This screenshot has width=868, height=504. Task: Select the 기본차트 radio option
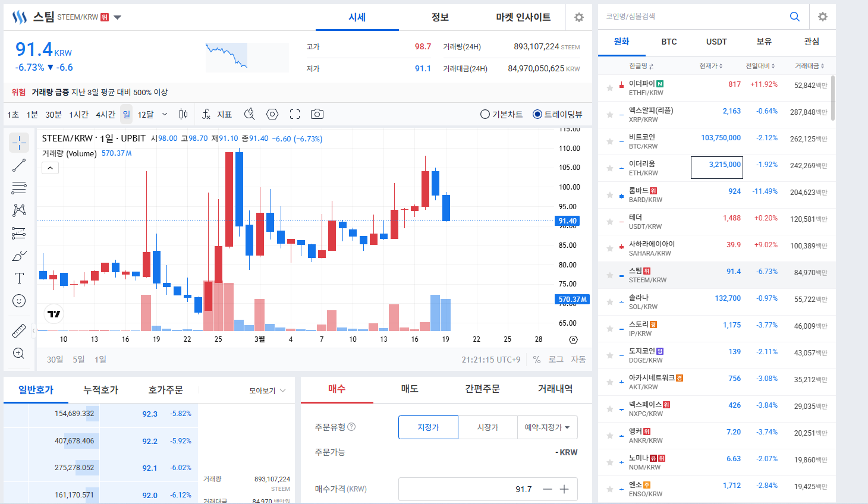point(485,114)
